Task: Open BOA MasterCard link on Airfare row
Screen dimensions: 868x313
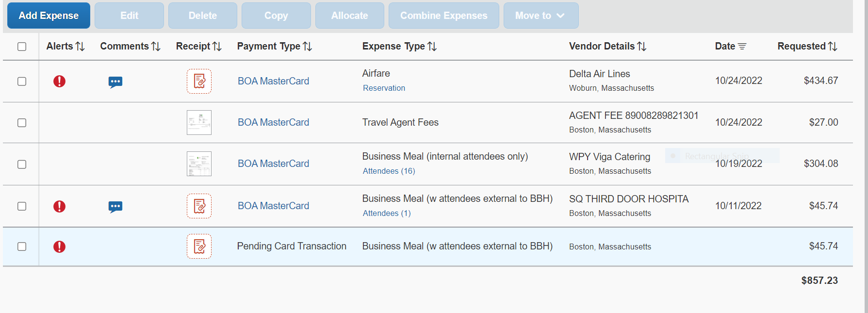Action: (x=273, y=81)
